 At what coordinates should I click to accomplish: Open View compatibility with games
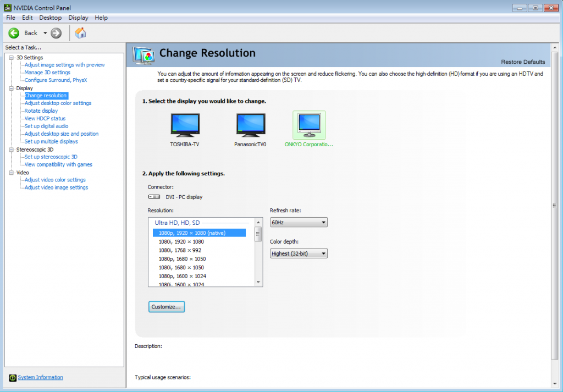coord(58,164)
